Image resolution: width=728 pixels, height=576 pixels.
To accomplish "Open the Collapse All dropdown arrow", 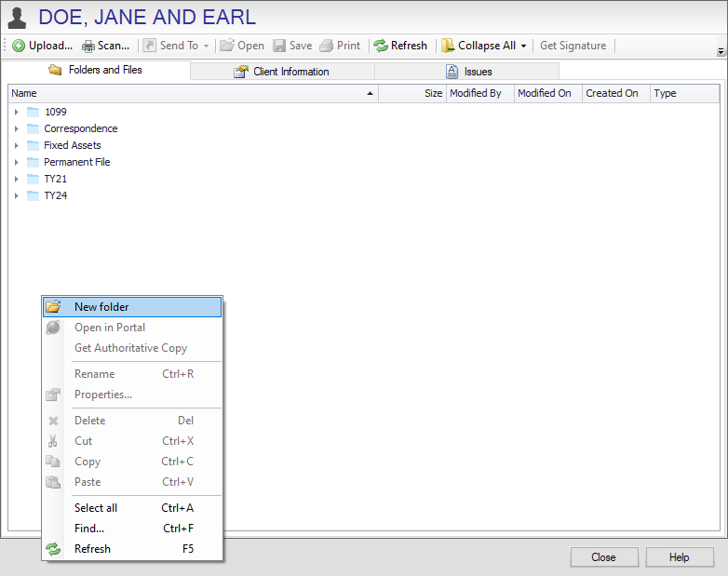I will 523,46.
